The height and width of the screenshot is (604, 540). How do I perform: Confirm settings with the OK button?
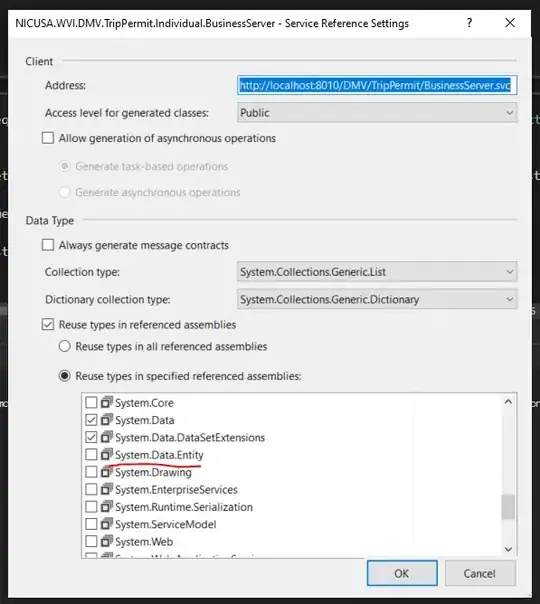tap(402, 573)
